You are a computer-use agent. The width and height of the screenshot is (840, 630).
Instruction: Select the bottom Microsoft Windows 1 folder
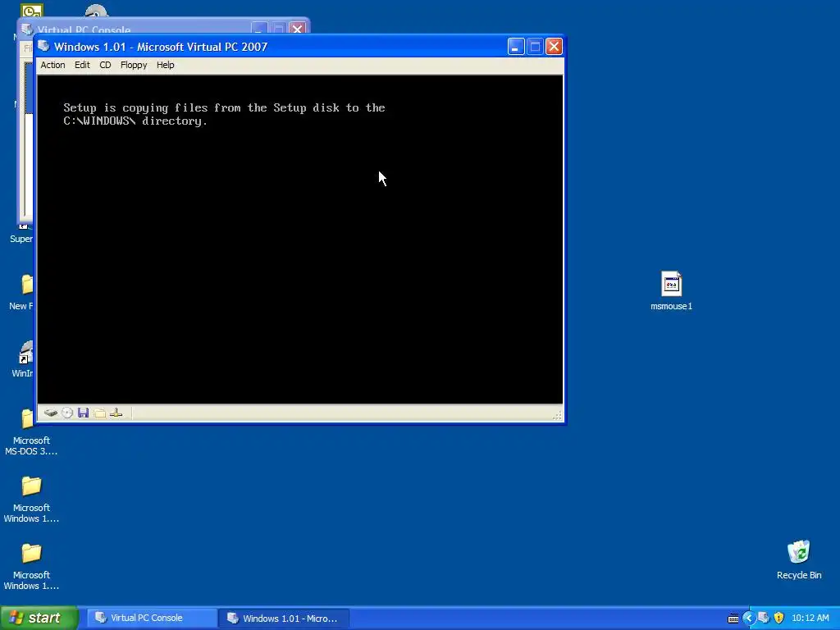pos(31,566)
